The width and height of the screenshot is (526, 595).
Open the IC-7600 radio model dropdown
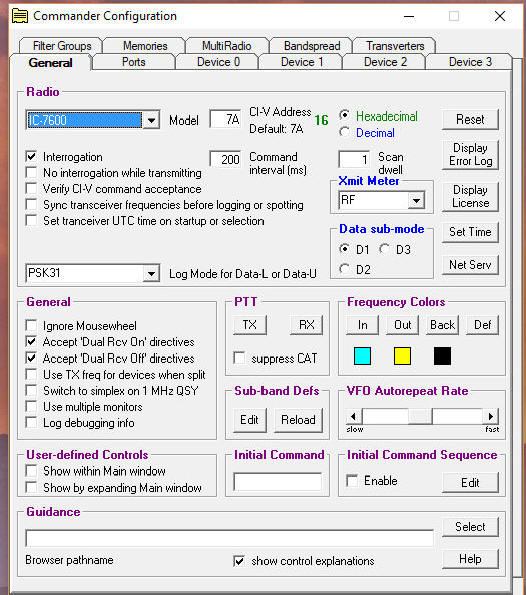(151, 120)
